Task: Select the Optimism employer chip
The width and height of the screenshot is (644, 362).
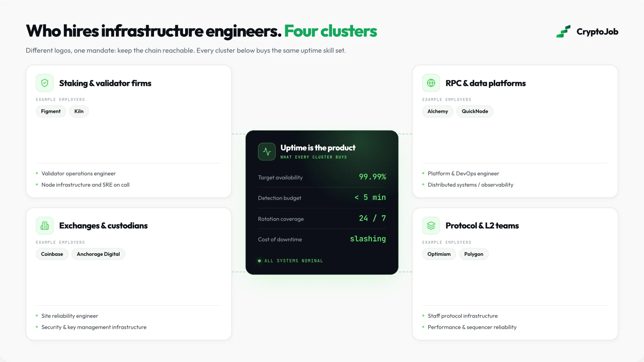Action: [439, 254]
